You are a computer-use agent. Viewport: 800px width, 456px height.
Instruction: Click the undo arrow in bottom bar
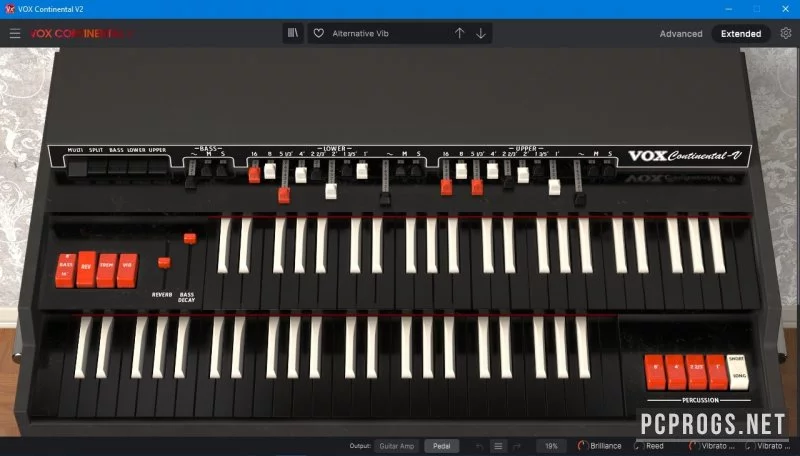(479, 446)
